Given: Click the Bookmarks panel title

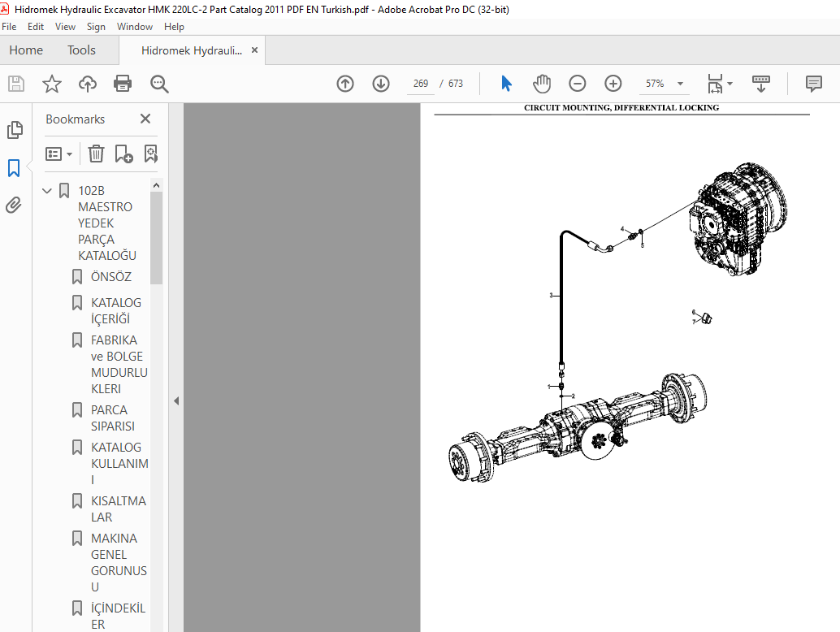Looking at the screenshot, I should pyautogui.click(x=75, y=119).
